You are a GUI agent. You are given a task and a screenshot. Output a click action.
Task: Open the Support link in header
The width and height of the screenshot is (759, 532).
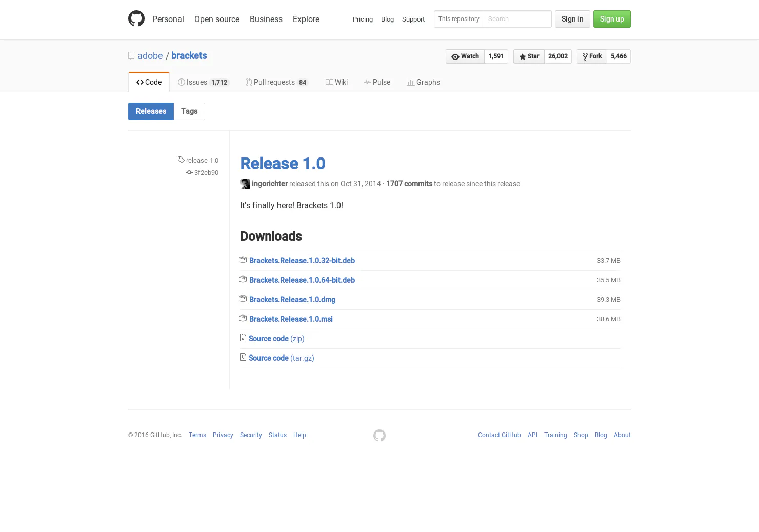pyautogui.click(x=413, y=19)
